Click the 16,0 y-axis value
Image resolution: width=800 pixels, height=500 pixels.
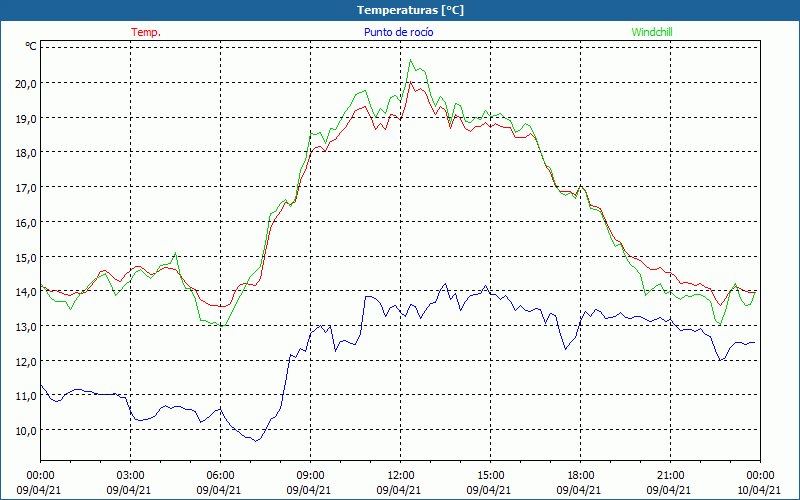click(26, 222)
